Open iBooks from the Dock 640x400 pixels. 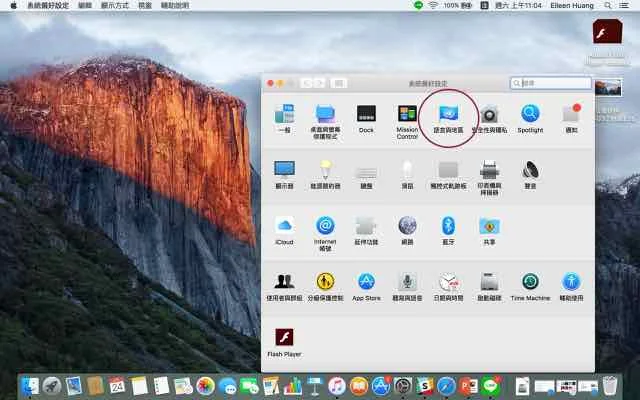[359, 386]
